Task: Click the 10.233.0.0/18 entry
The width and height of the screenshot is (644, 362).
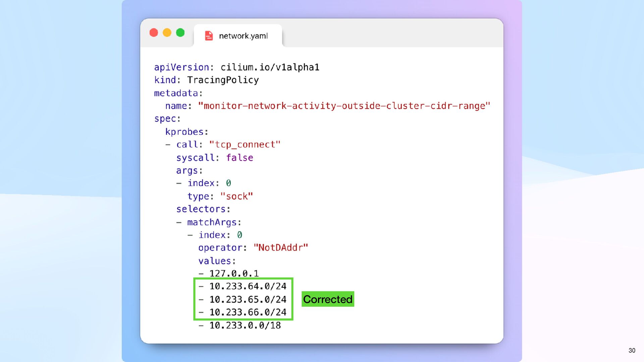Action: [x=245, y=325]
